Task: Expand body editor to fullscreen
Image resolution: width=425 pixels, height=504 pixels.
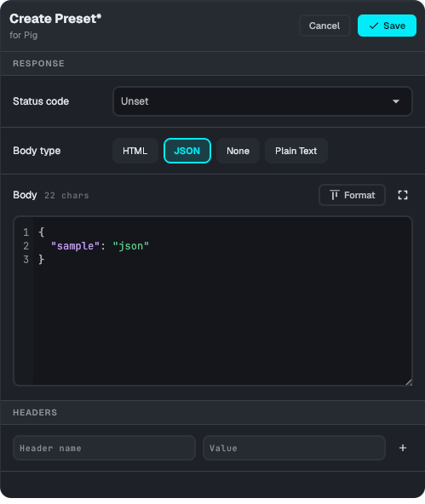Action: coord(403,195)
